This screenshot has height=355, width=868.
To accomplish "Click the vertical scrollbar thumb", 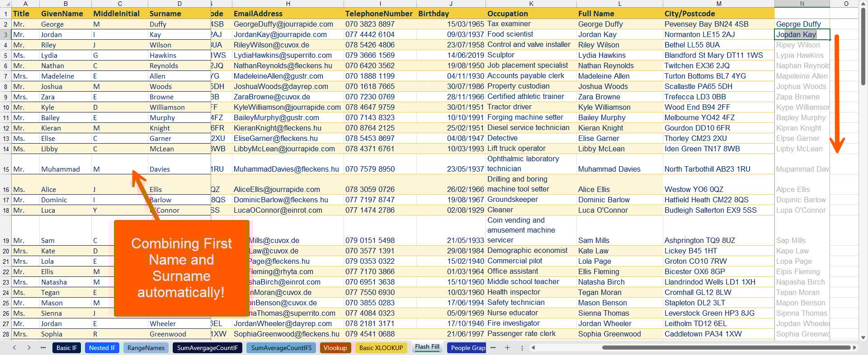I will tap(863, 47).
